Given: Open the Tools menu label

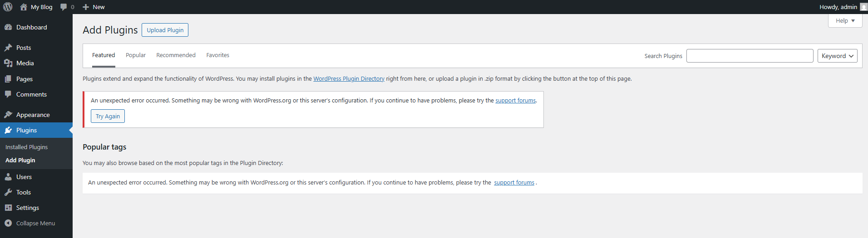Looking at the screenshot, I should click(x=24, y=192).
